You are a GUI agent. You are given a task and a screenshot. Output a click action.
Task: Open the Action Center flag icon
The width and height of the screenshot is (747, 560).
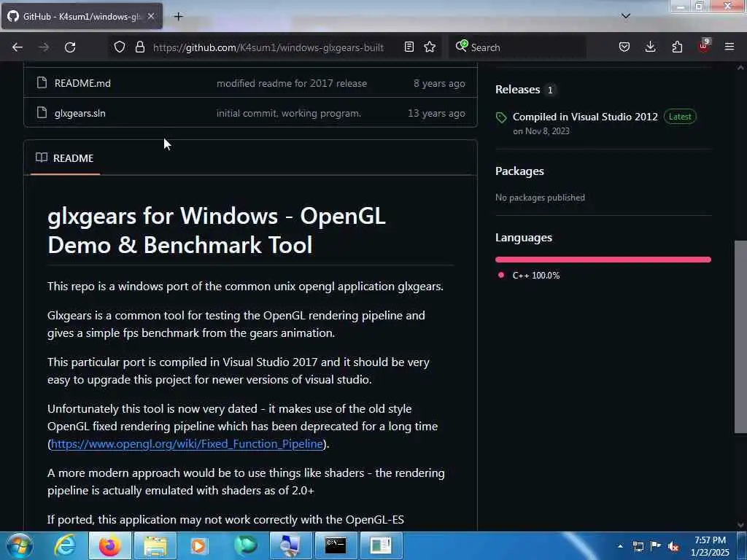coord(656,546)
